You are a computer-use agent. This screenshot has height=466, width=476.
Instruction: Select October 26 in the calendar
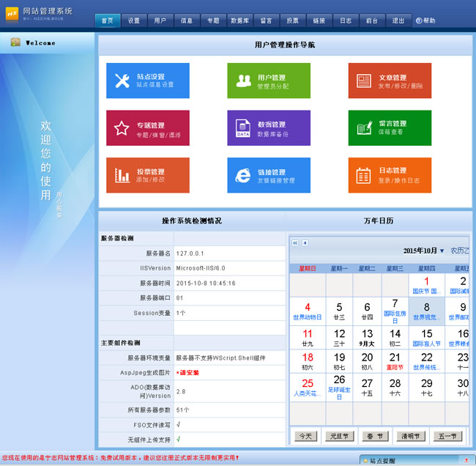coord(339,384)
